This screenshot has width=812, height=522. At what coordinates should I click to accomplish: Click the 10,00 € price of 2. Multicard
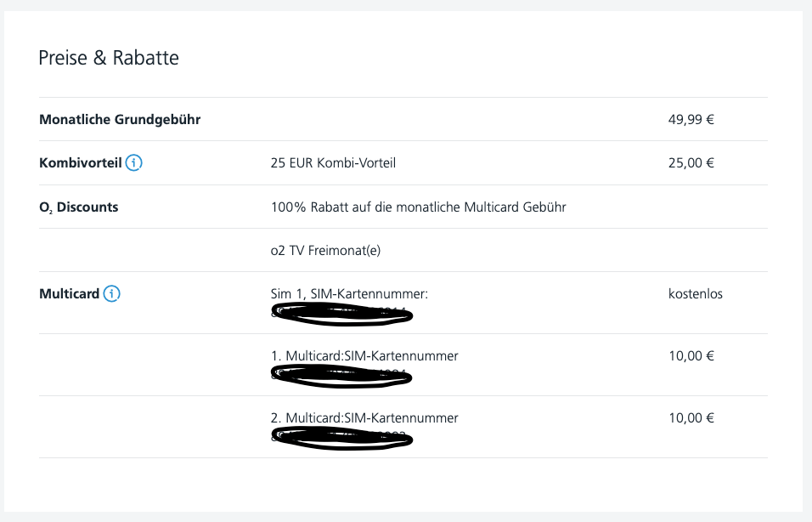[x=691, y=417]
